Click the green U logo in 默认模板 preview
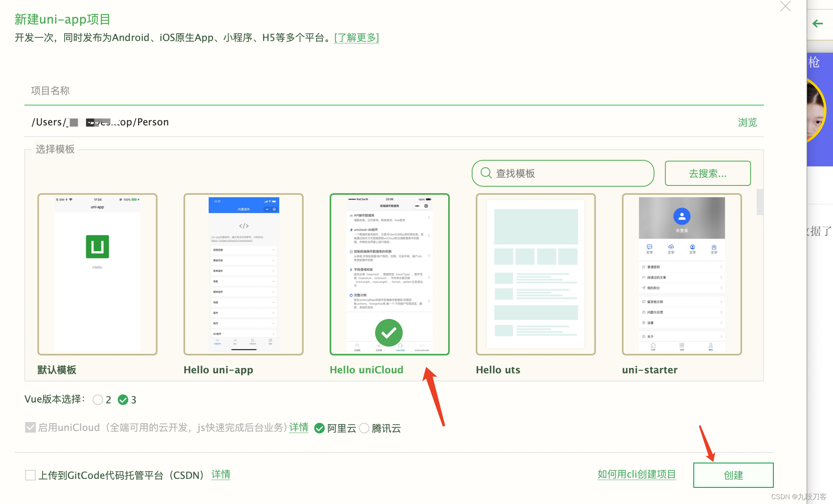This screenshot has height=504, width=833. (97, 246)
